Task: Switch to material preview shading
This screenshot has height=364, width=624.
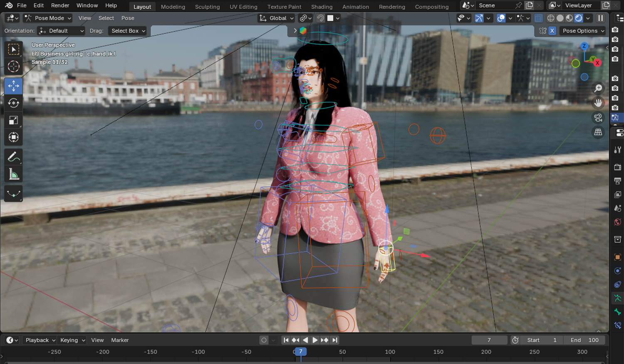Action: (569, 18)
